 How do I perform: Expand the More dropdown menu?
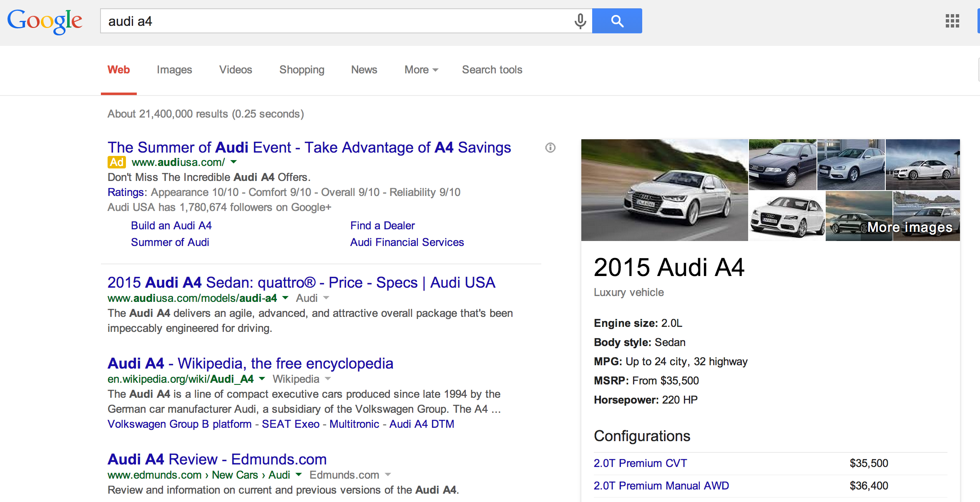click(421, 70)
